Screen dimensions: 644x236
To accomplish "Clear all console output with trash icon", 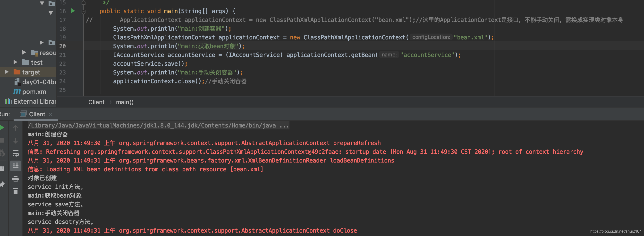I will coord(16,191).
